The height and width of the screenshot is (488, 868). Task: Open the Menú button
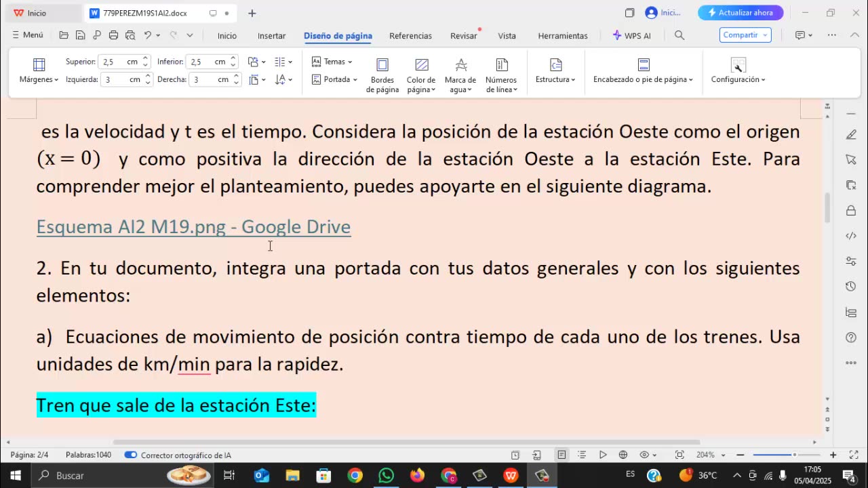(28, 35)
